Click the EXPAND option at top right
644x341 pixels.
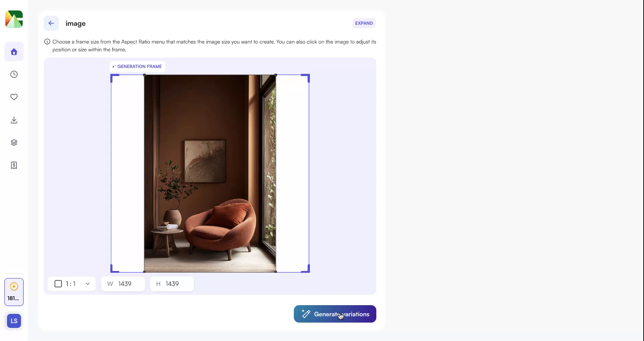coord(364,23)
